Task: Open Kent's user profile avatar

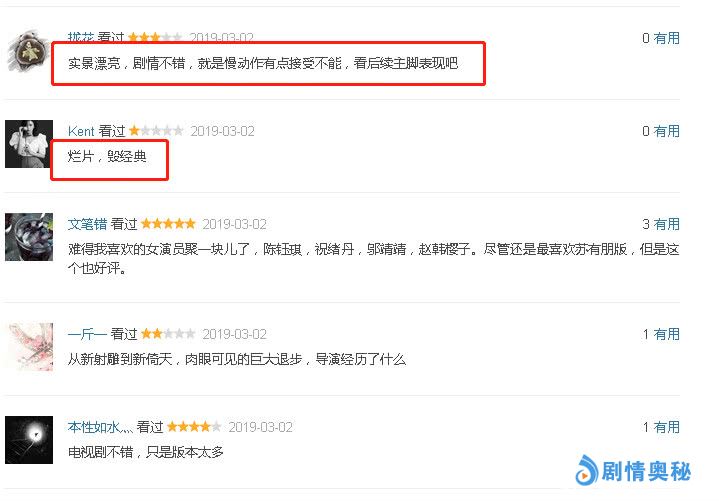Action: coord(28,144)
